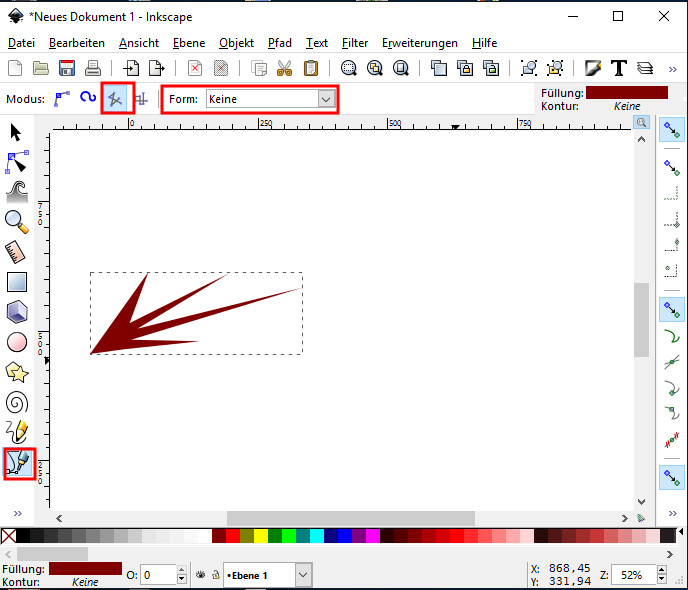The width and height of the screenshot is (688, 590).
Task: Select the Bezier pen tool
Action: (18, 463)
